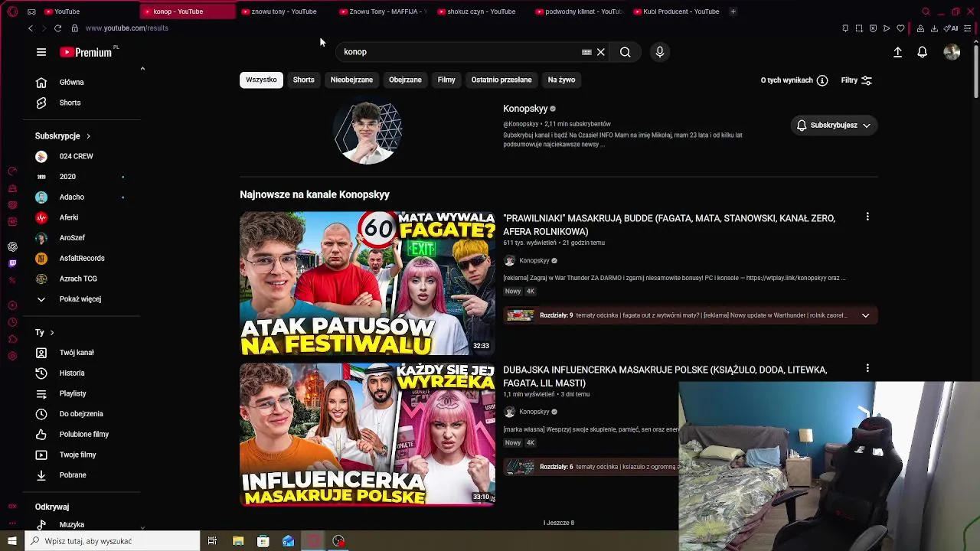Open the notifications bell
This screenshot has height=551, width=980.
pos(923,52)
